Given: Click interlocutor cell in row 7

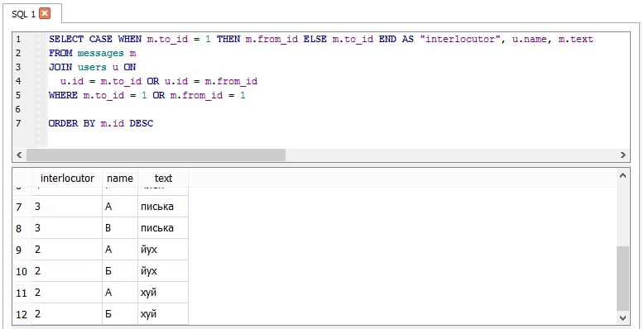Looking at the screenshot, I should 67,207.
